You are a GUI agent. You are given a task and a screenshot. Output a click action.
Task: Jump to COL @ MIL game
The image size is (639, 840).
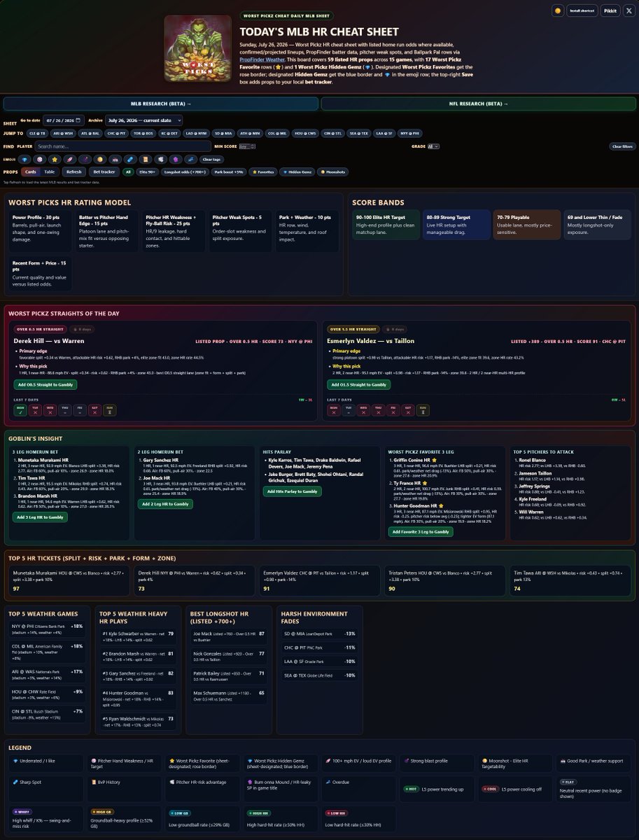tap(277, 133)
